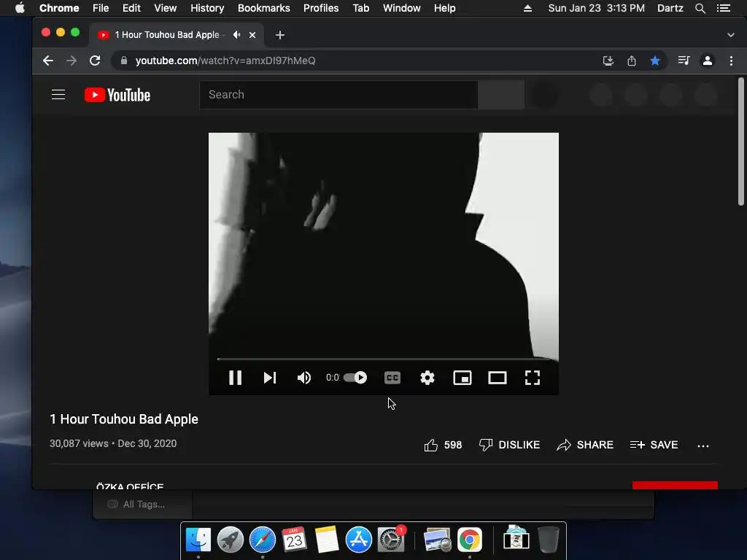The height and width of the screenshot is (560, 747).
Task: Click the red Subscribe button
Action: tap(675, 485)
